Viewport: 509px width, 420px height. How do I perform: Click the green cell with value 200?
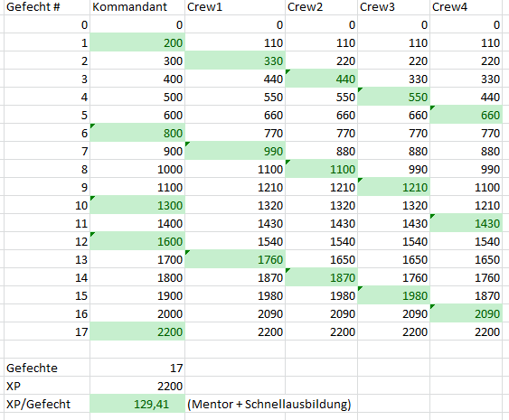[137, 42]
